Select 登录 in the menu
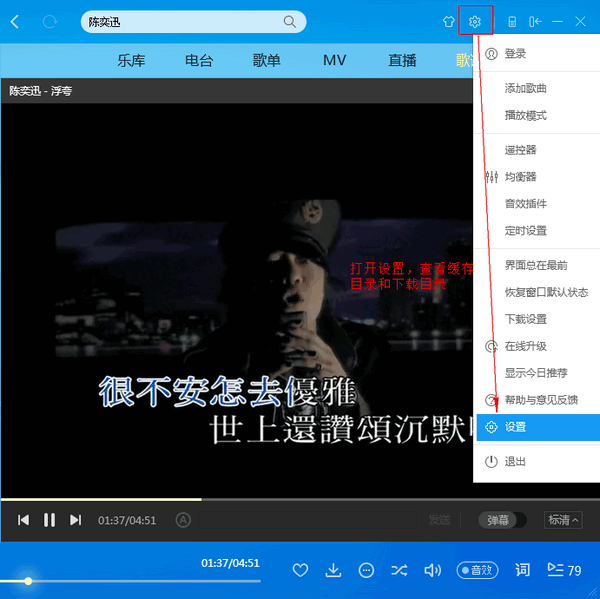Screen dimensions: 600x599 pos(538,54)
